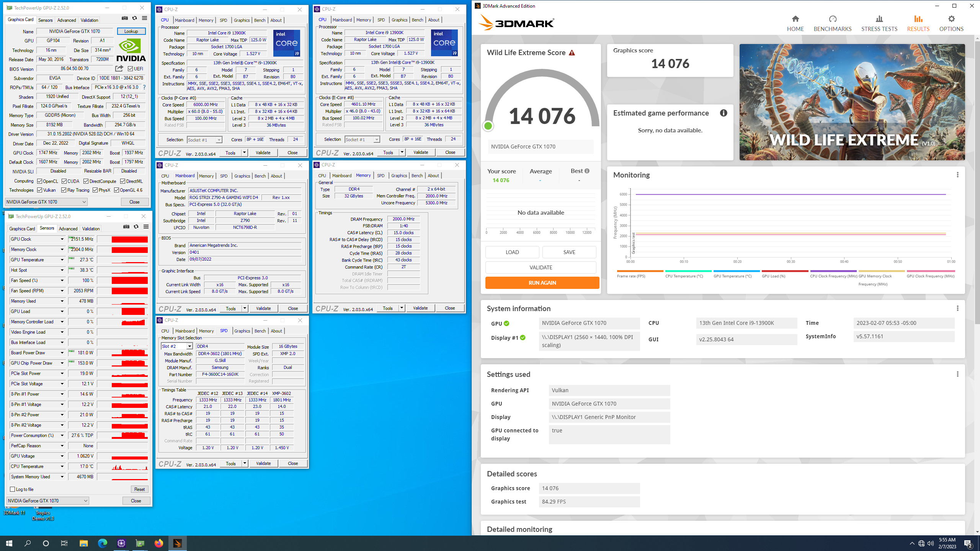Click the Best score info icon
Image resolution: width=980 pixels, height=551 pixels.
point(587,171)
